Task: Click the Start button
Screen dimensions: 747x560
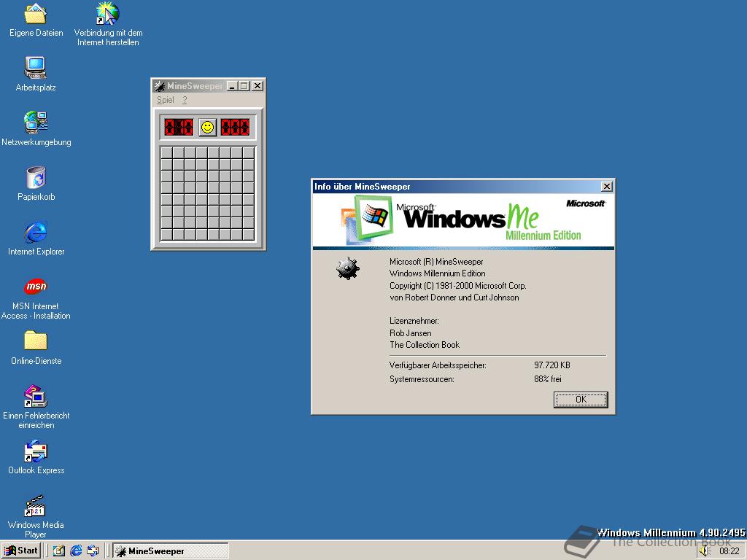Action: 21,551
